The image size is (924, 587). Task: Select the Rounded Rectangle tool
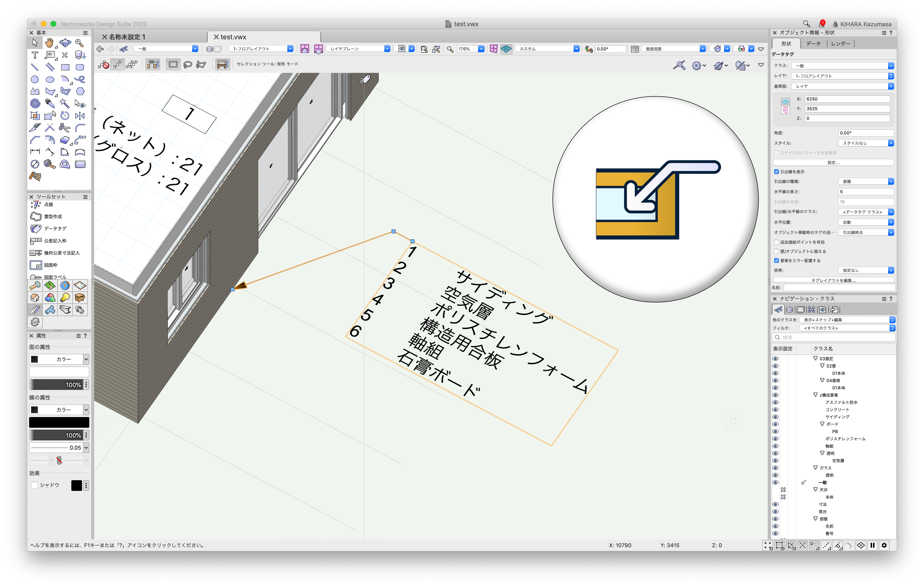coord(80,67)
